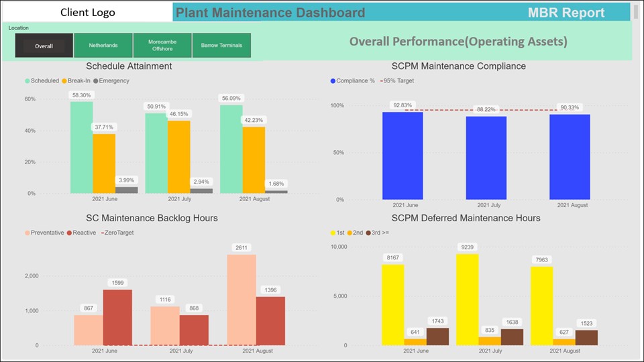This screenshot has height=362, width=644.
Task: Select the 3.99% Emergency bar for June
Action: click(127, 190)
